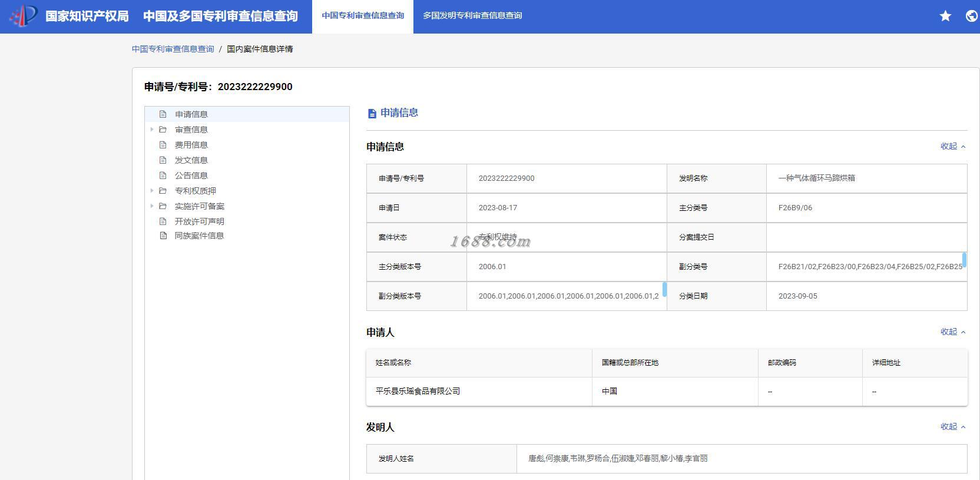Image resolution: width=980 pixels, height=480 pixels.
Task: Click document icon beside 同族案件信息
Action: (163, 236)
